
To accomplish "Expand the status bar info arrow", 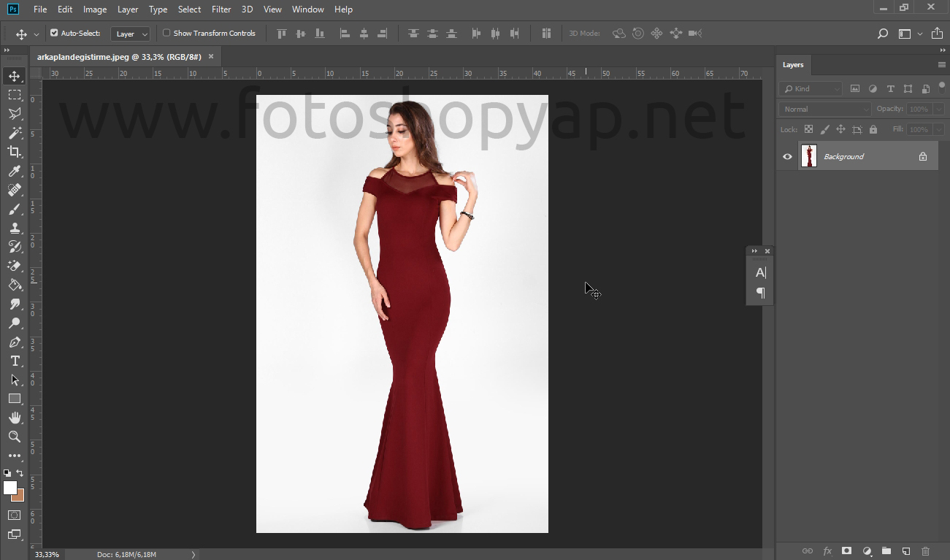I will pos(194,554).
